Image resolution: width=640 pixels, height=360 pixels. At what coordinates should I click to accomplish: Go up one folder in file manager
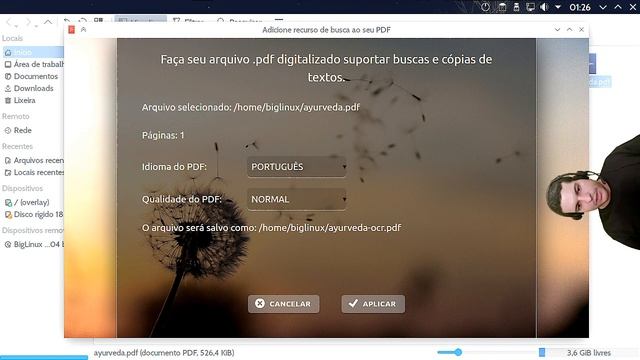48,22
